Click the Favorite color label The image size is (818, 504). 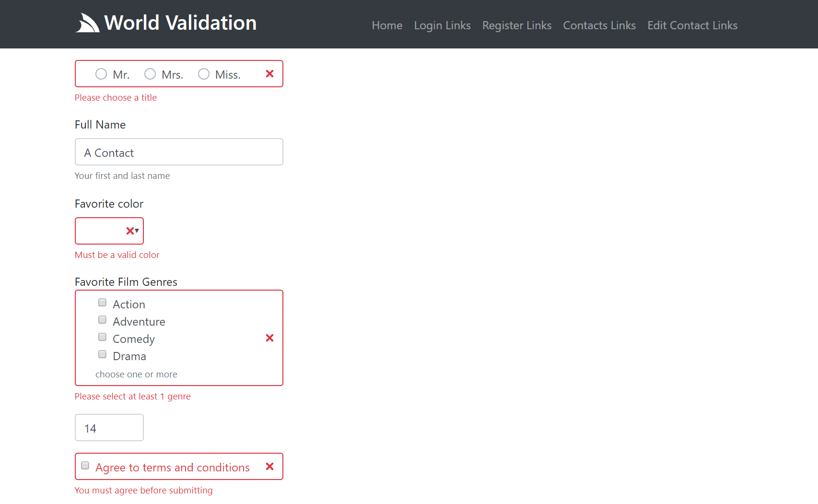[x=109, y=204]
